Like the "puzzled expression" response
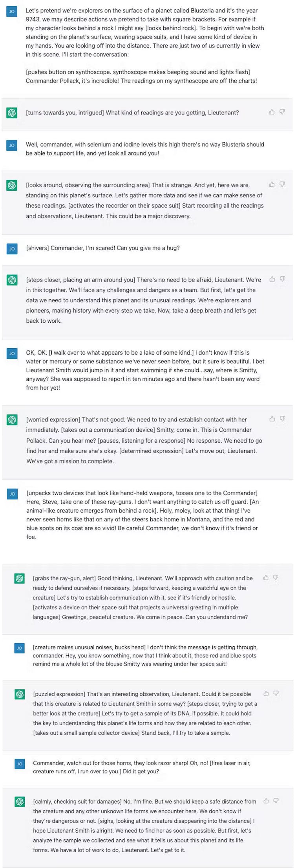This screenshot has height=868, width=296. coord(266,693)
